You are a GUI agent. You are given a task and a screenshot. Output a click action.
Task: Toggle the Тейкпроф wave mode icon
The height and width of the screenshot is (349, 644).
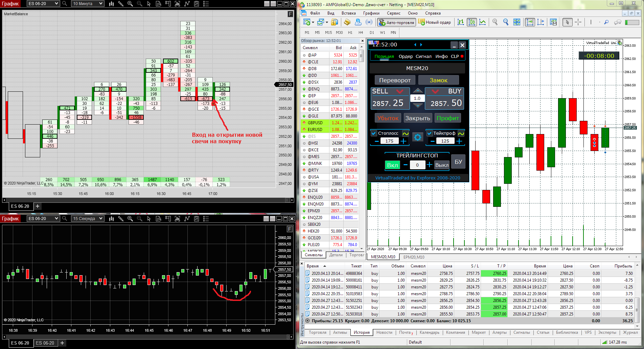(461, 133)
